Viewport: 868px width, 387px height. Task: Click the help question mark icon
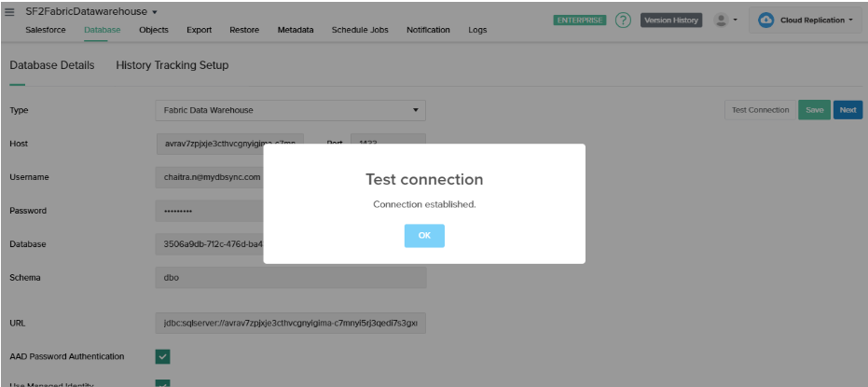(x=623, y=20)
